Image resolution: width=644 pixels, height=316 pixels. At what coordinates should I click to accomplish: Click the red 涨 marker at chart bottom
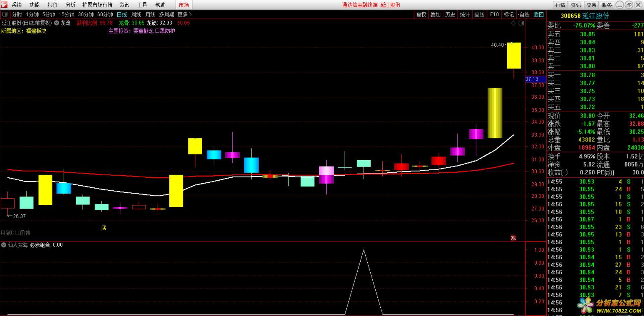pos(513,238)
